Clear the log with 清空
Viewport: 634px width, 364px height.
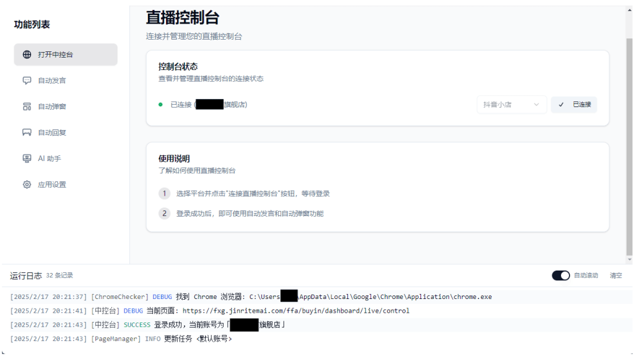616,275
